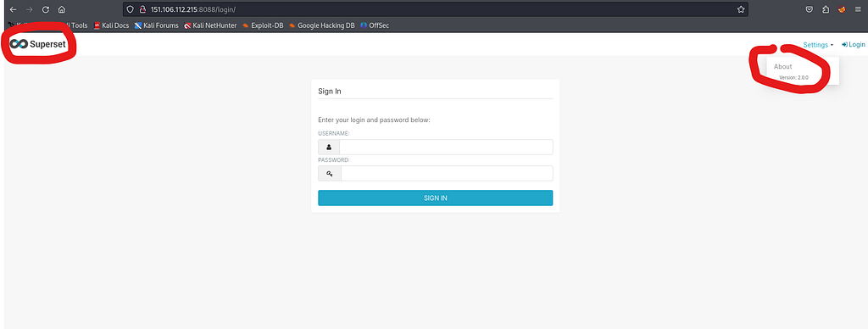
Task: Open the Kali Forums bookmark
Action: (x=157, y=25)
